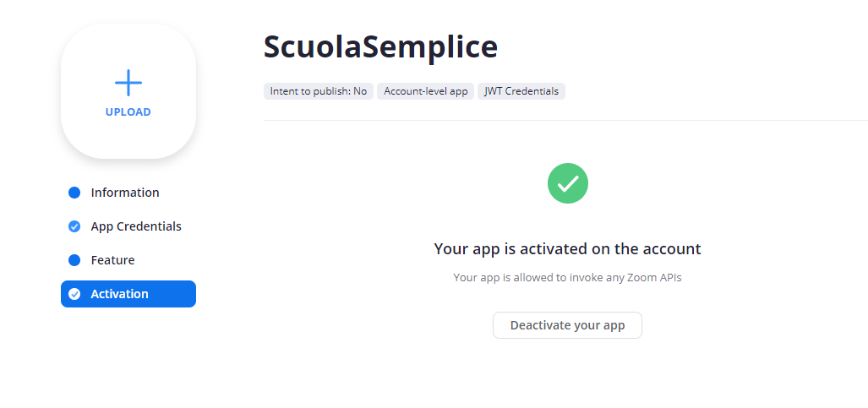Click the green activation success checkmark
The width and height of the screenshot is (868, 408).
[x=567, y=183]
